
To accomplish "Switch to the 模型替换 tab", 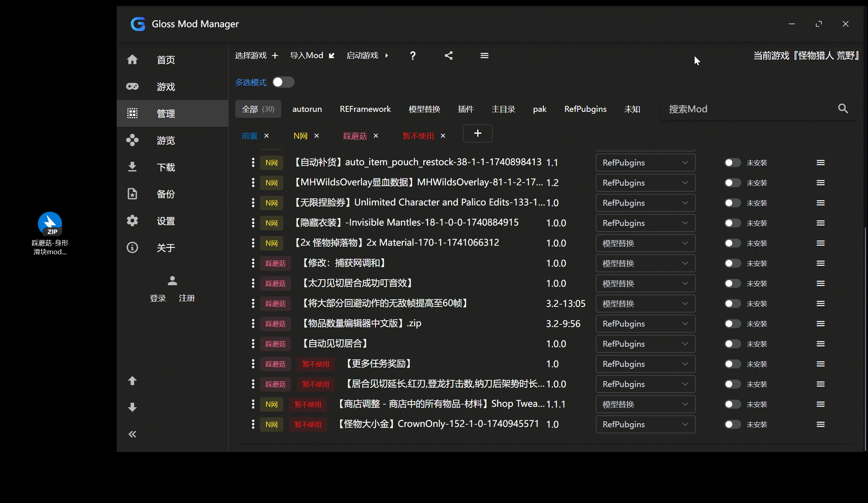I will pos(424,109).
